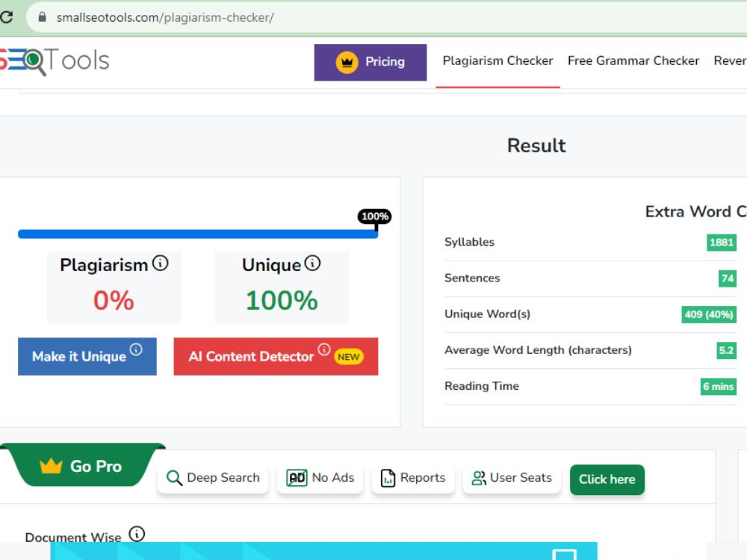Image resolution: width=747 pixels, height=560 pixels.
Task: Reload the page with the refresh icon
Action: click(x=6, y=17)
